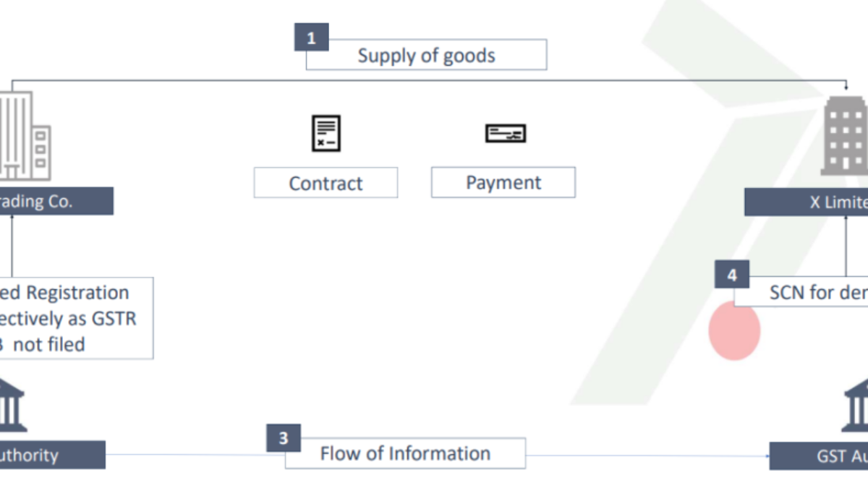Click the Contract document icon

coord(325,133)
